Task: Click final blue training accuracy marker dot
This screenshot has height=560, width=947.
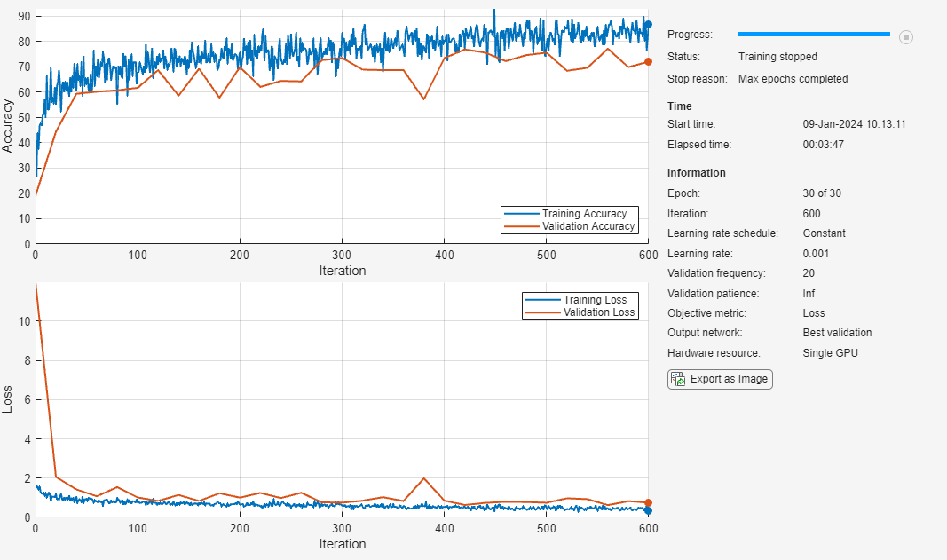Action: [x=648, y=25]
